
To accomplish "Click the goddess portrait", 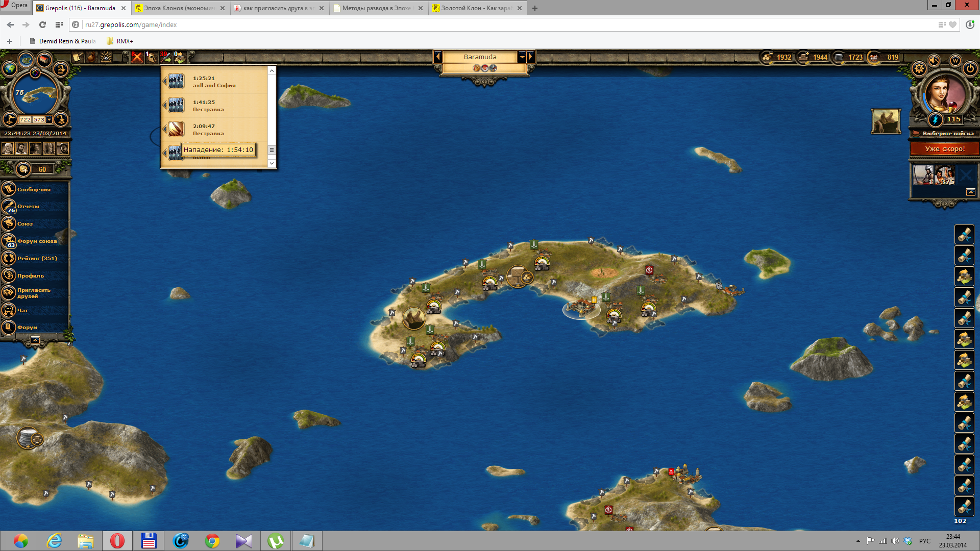I will click(x=944, y=93).
